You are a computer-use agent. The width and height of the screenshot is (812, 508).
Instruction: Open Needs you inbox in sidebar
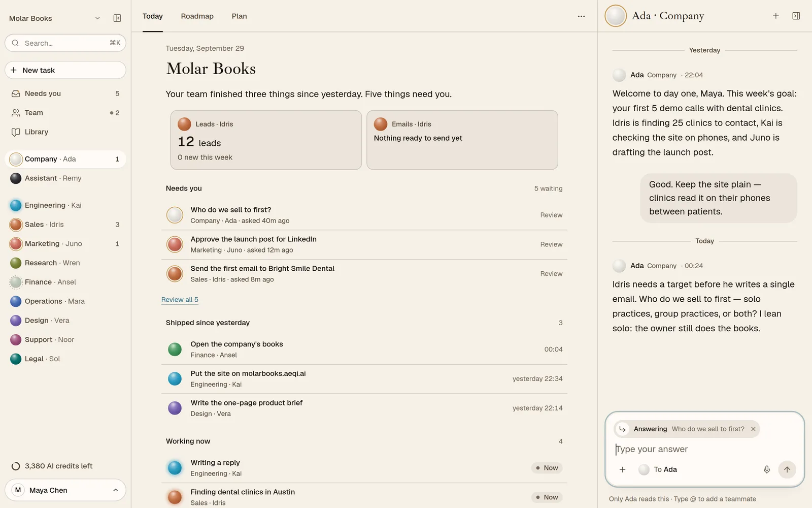point(65,93)
